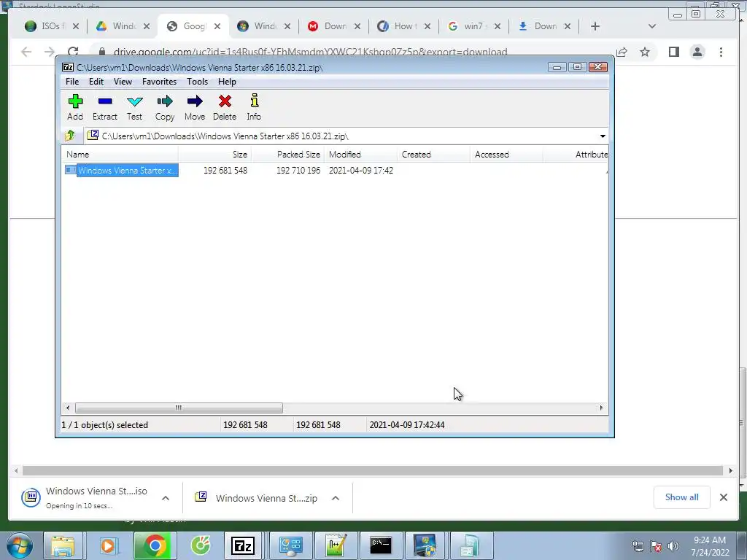Image resolution: width=747 pixels, height=560 pixels.
Task: Expand options for the .zip download
Action: pyautogui.click(x=336, y=498)
